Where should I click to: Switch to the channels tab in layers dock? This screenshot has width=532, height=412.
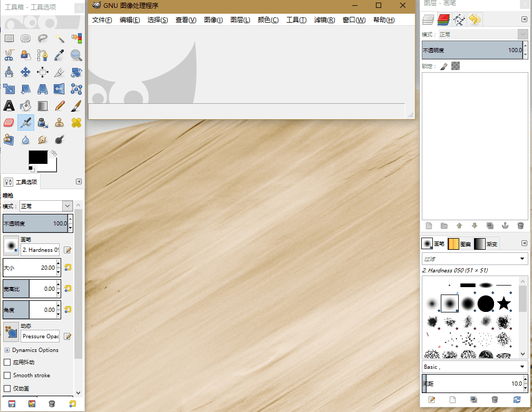coord(444,19)
